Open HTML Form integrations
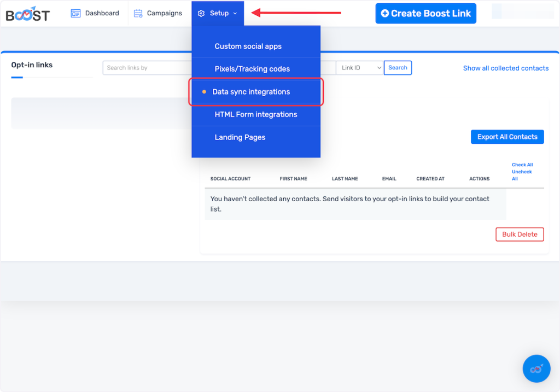The image size is (560, 392). tap(255, 114)
